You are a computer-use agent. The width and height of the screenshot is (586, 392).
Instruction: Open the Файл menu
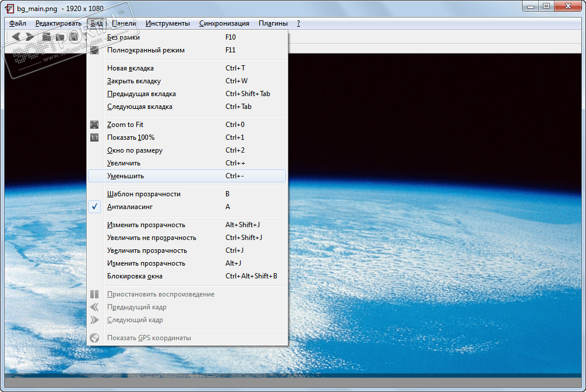point(17,23)
